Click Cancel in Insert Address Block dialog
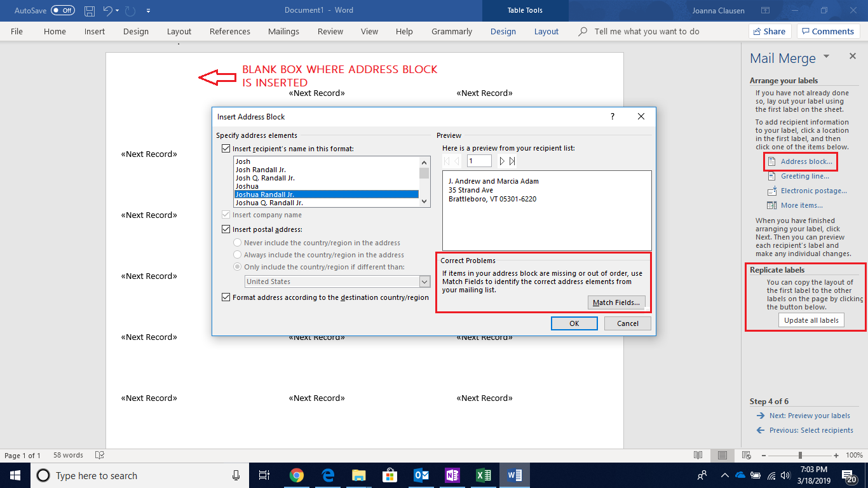 pyautogui.click(x=628, y=323)
